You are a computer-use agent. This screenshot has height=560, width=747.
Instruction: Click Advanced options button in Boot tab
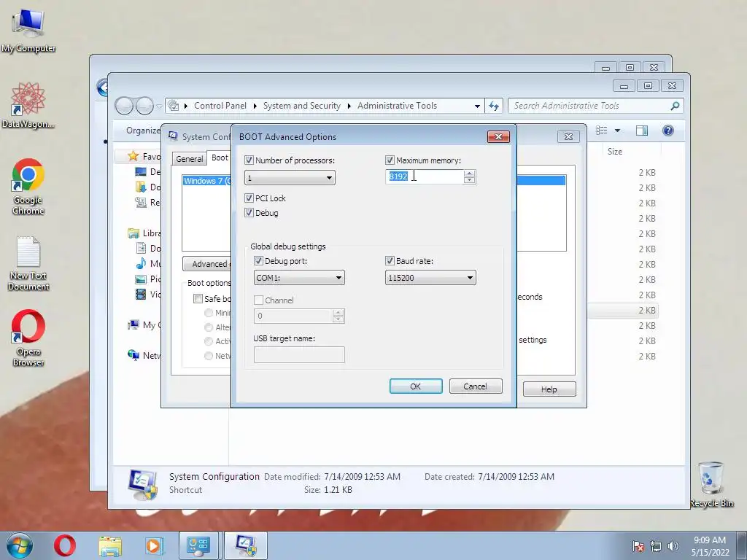207,264
